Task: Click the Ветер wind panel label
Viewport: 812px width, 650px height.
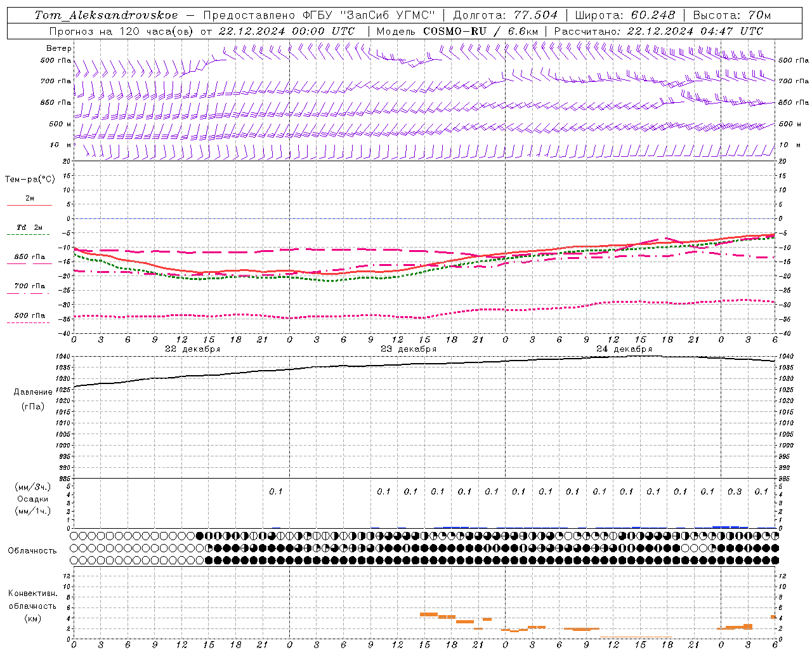Action: tap(59, 48)
